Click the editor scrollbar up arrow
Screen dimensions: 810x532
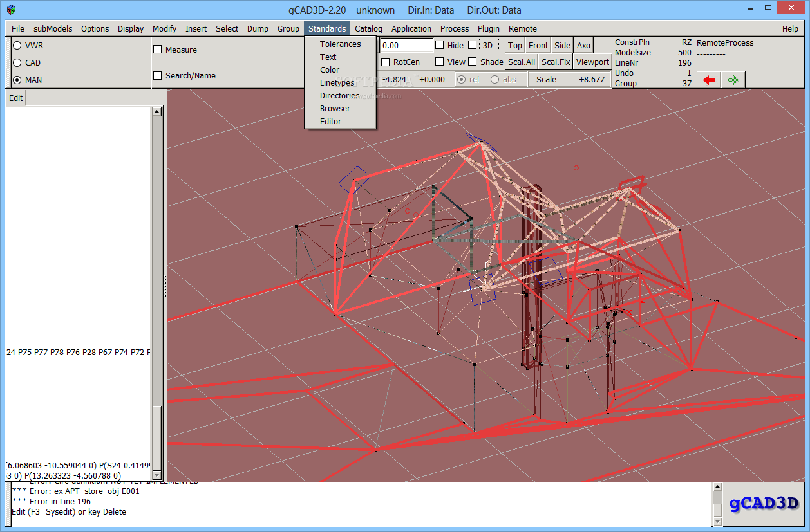(x=156, y=111)
